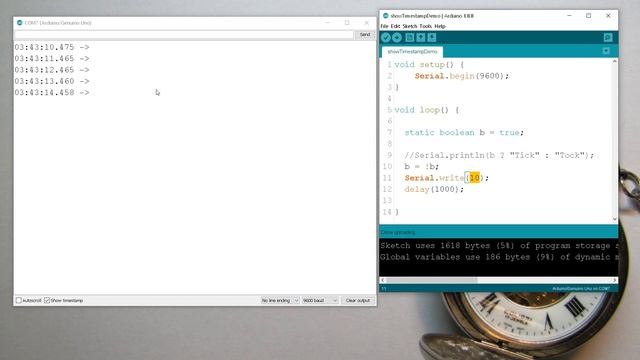
Task: Click the commented Serial.println line
Action: 499,155
